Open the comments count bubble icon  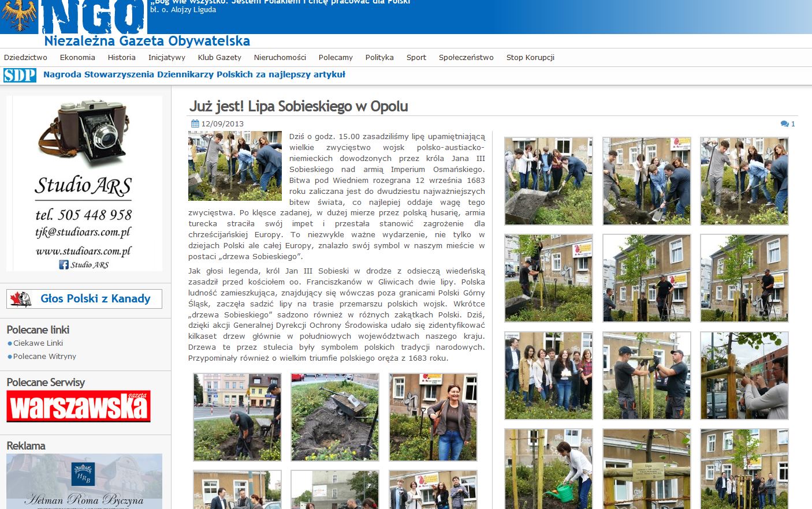click(784, 124)
